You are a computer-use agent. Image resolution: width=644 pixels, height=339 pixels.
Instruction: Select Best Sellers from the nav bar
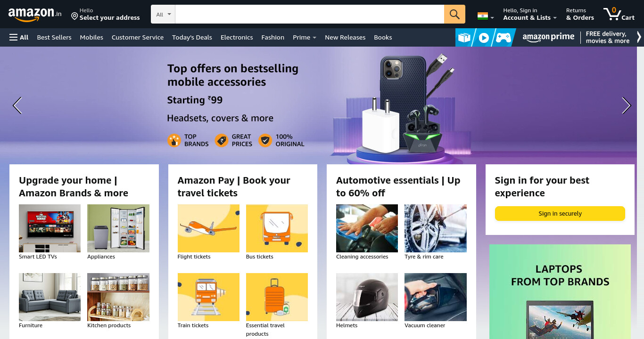[54, 37]
